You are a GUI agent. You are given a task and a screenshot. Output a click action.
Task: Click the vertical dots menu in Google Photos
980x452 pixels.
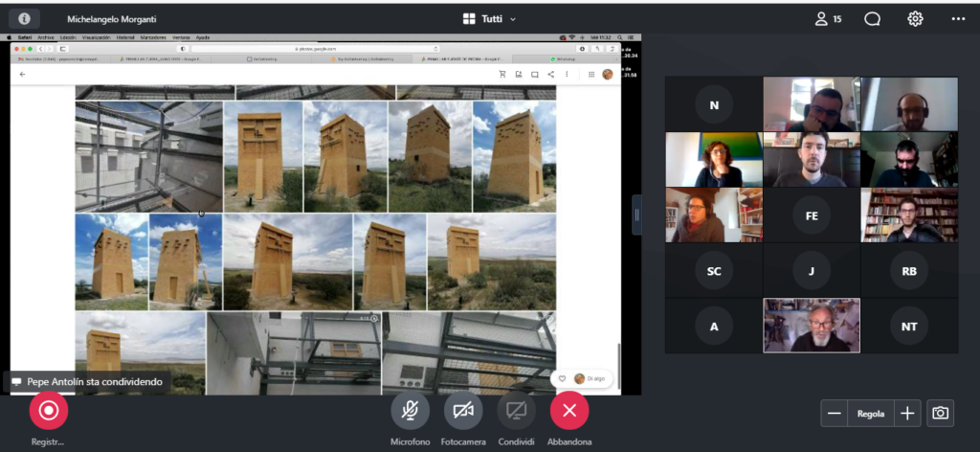point(567,75)
